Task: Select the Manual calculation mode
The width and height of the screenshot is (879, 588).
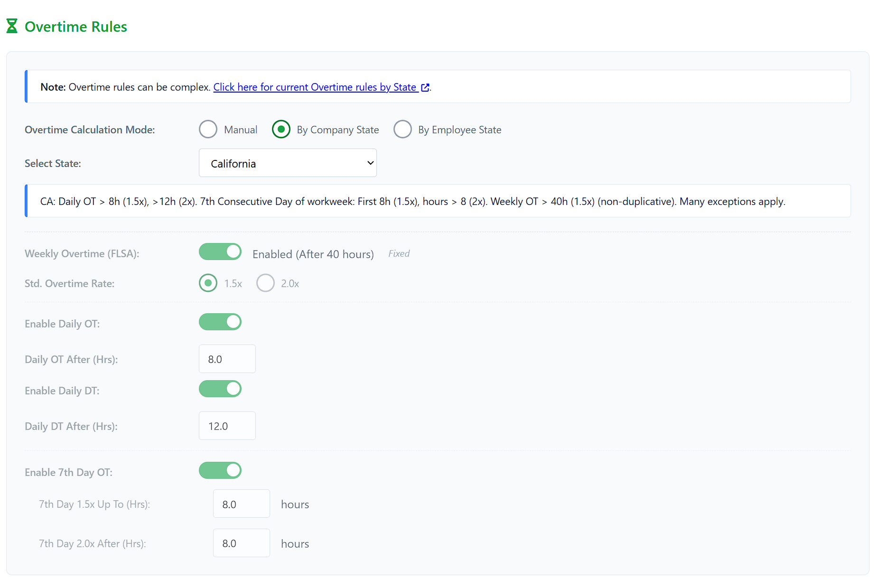Action: tap(208, 130)
